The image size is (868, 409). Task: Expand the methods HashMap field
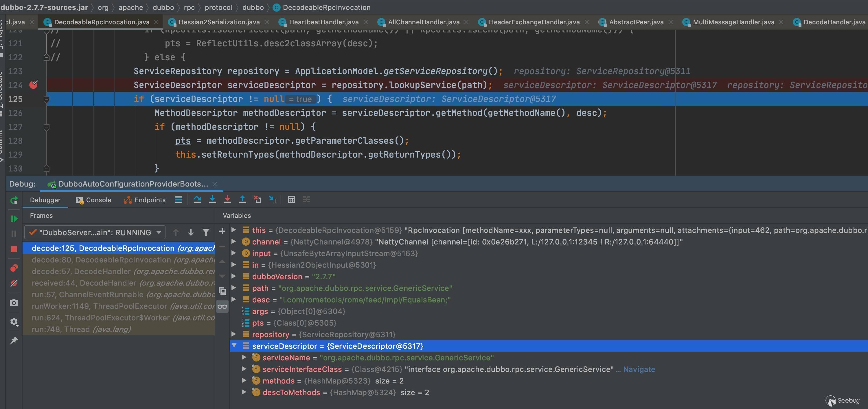click(x=244, y=381)
